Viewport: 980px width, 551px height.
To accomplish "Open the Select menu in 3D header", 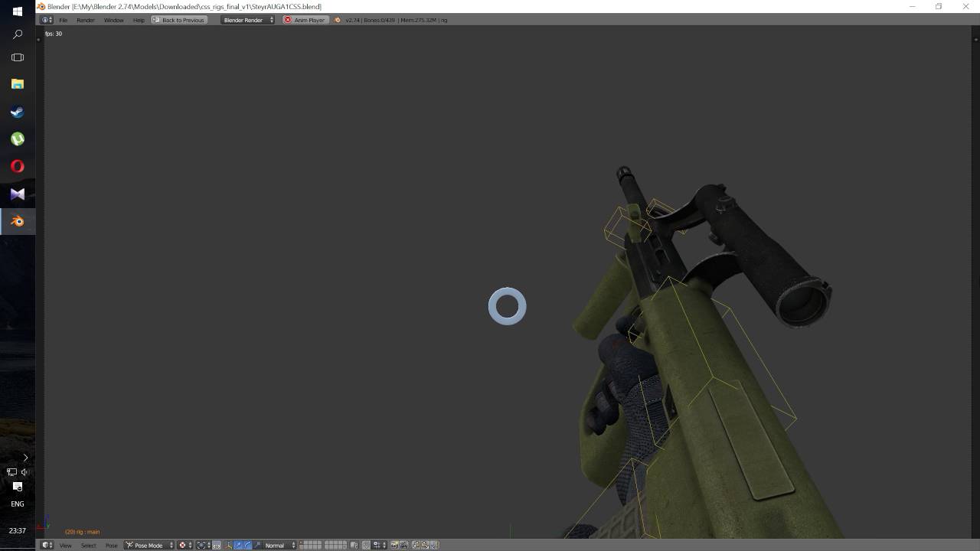I will [89, 546].
